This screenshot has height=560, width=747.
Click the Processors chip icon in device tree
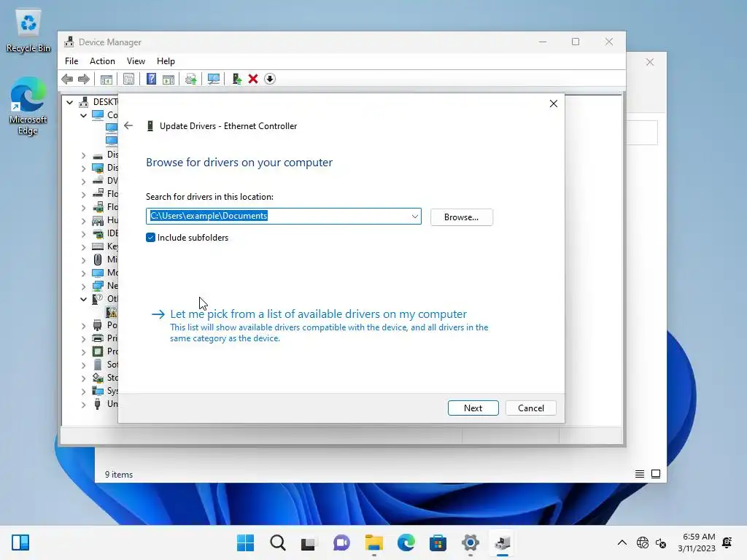tap(98, 351)
